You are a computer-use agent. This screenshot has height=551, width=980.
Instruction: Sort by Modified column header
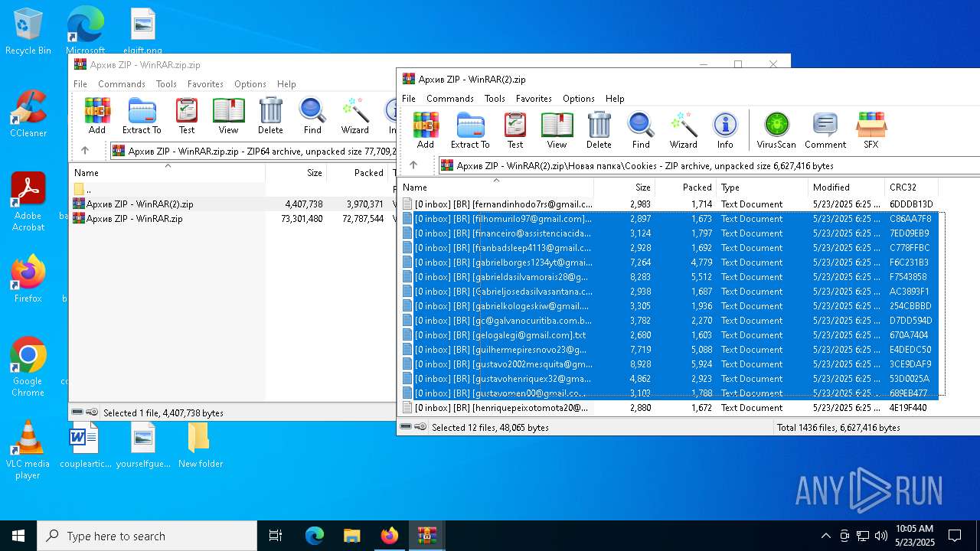click(x=846, y=187)
